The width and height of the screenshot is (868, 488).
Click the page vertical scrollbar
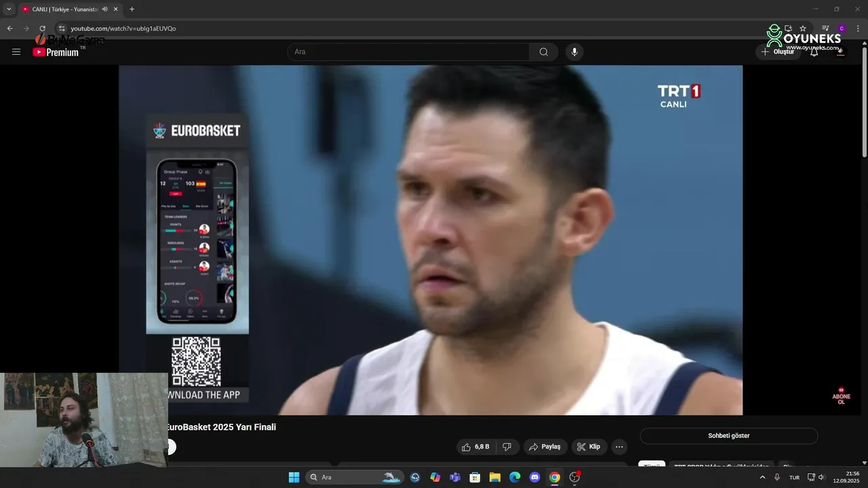coord(864,102)
